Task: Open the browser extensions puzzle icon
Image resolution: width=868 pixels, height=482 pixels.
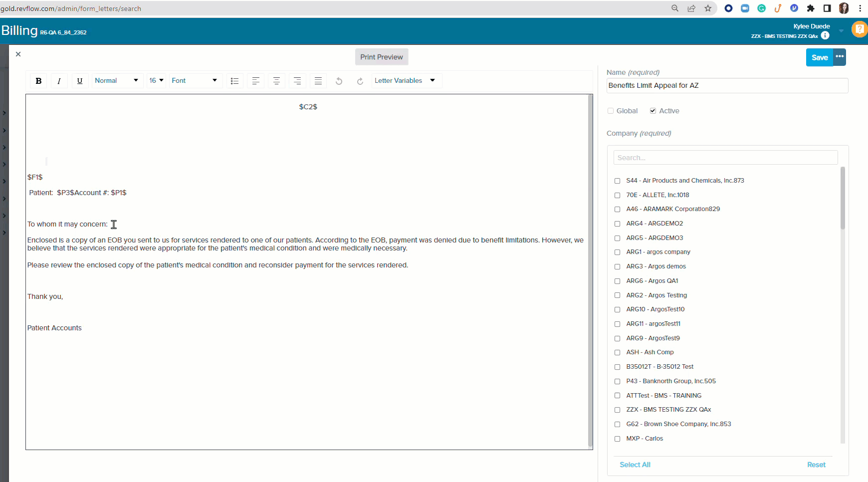Action: [x=811, y=8]
